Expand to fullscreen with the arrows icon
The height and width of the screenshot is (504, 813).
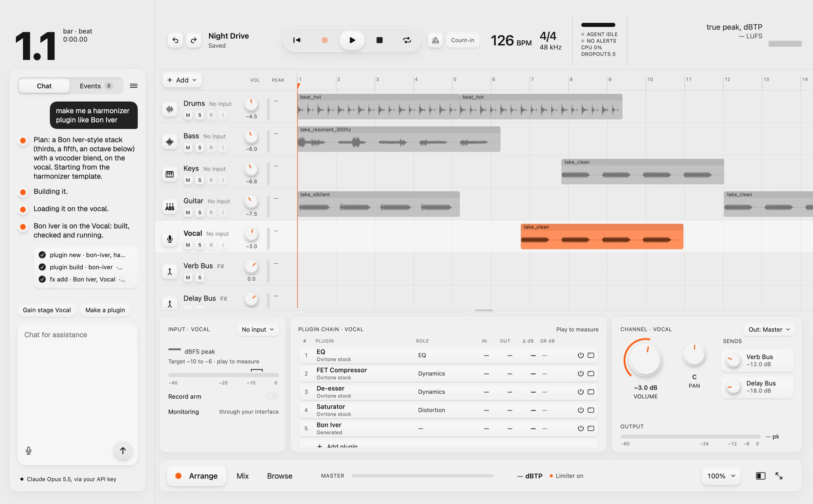pos(779,476)
